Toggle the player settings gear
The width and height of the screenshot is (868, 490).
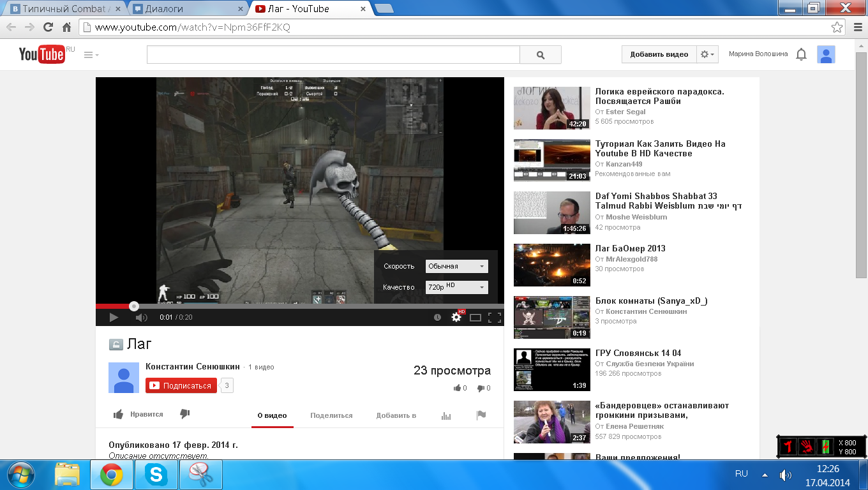456,317
